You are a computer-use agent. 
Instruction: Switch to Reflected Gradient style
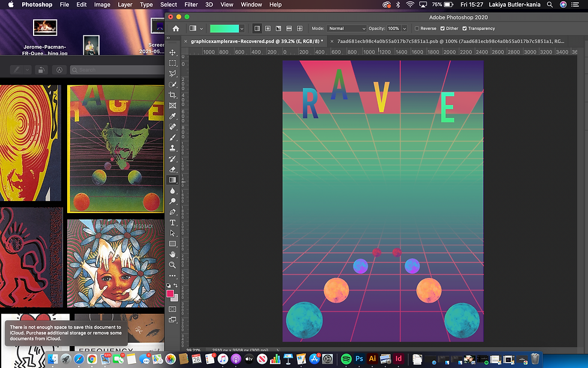coord(289,28)
